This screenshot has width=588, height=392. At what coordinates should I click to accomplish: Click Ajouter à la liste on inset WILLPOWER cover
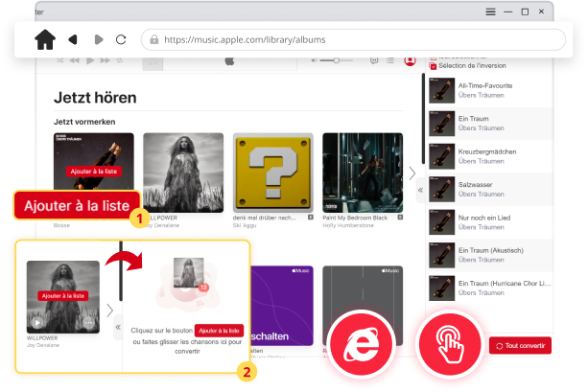63,296
